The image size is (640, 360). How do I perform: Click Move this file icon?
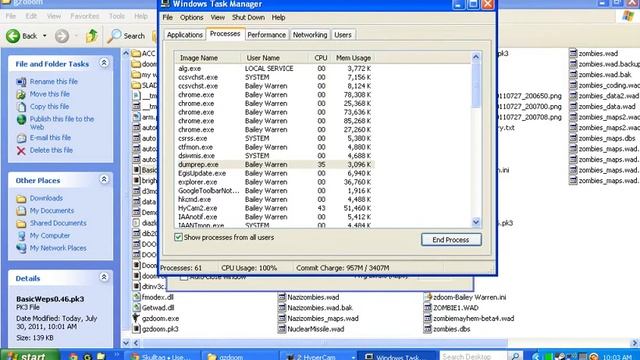point(21,94)
